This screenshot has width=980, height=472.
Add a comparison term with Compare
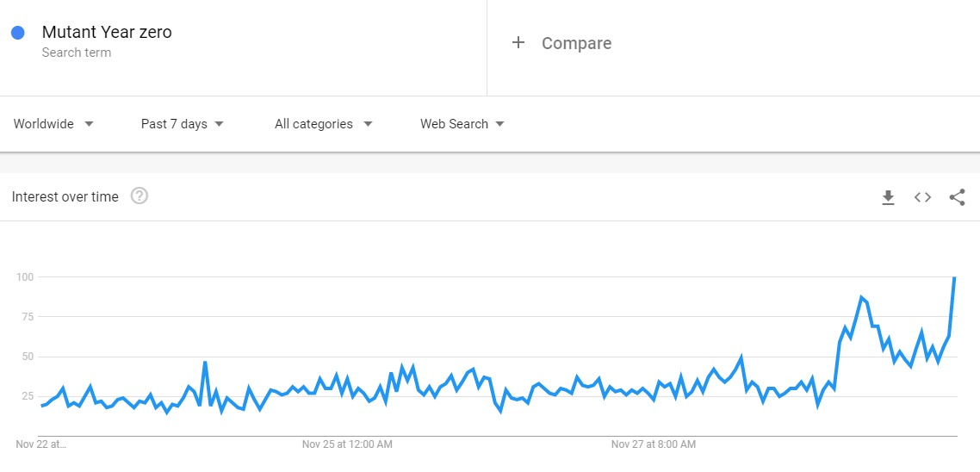(576, 43)
